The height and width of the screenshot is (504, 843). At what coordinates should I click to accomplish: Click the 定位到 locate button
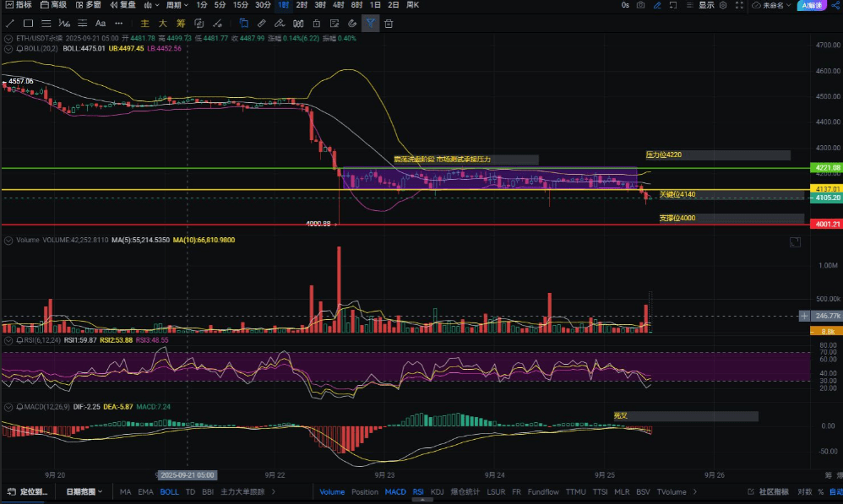tap(28, 491)
